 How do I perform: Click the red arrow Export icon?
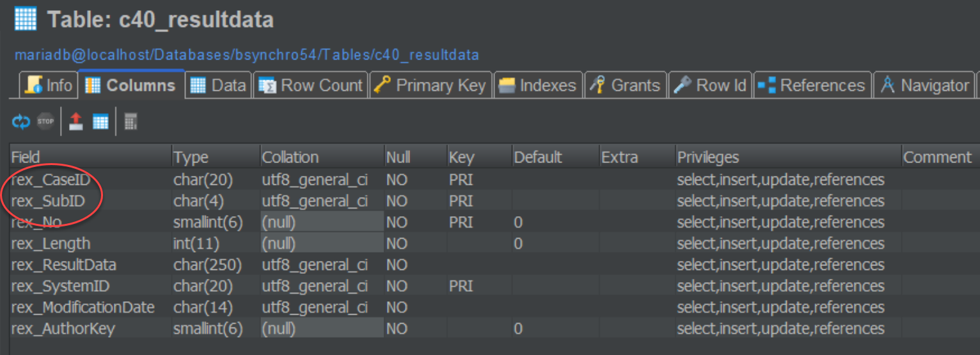(x=76, y=122)
